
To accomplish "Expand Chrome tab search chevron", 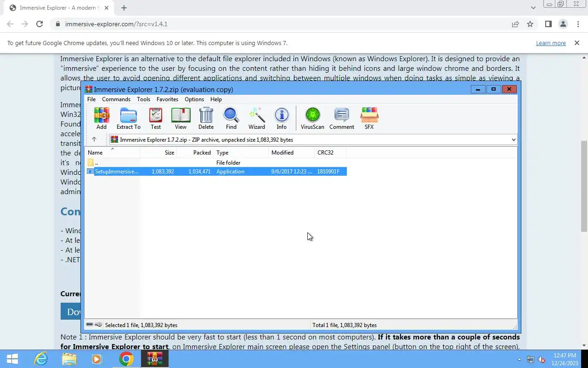I will 533,8.
